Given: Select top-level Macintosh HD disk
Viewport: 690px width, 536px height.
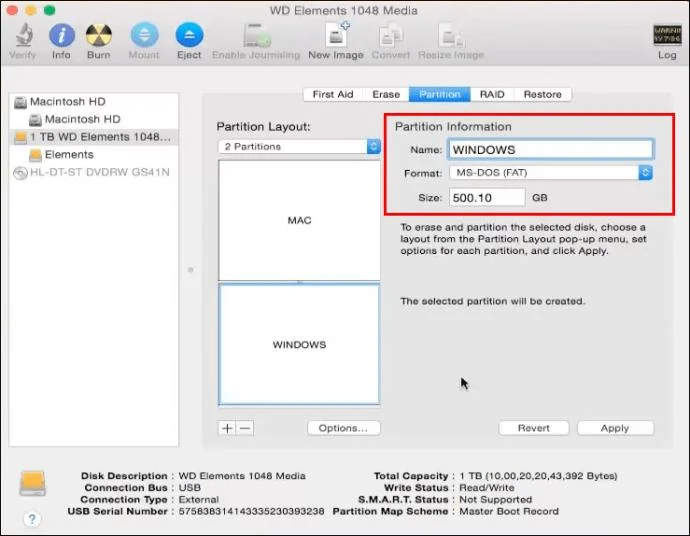Looking at the screenshot, I should [60, 102].
